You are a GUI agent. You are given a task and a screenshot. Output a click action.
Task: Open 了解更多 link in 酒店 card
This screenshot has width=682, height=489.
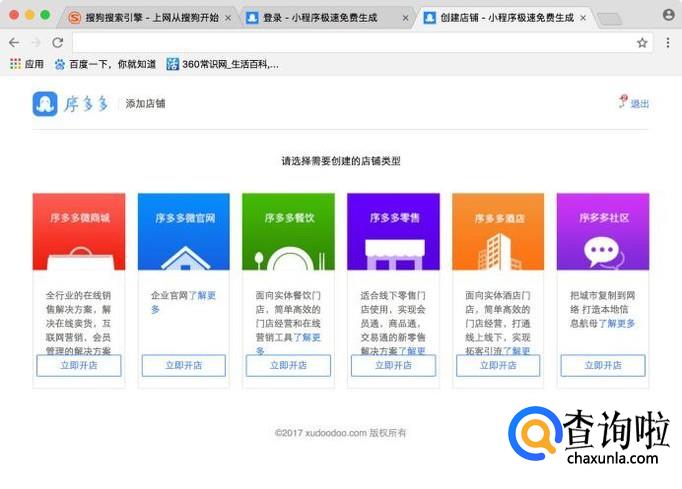point(516,351)
